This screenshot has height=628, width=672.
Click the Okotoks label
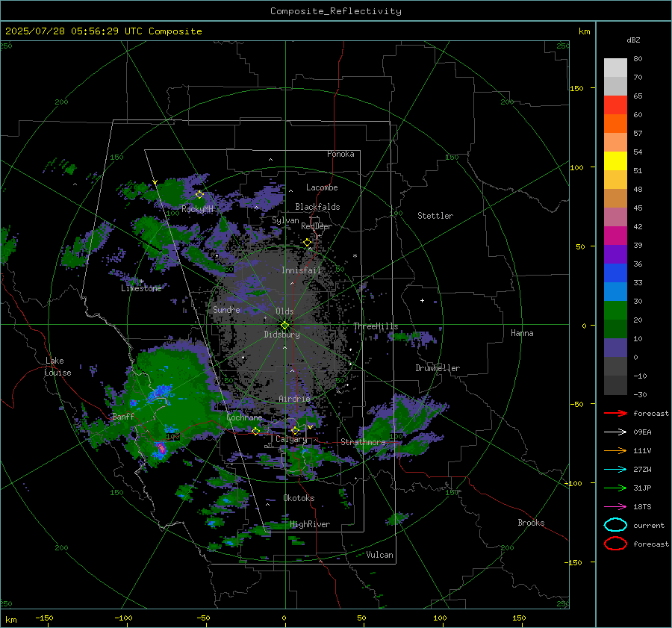point(299,498)
